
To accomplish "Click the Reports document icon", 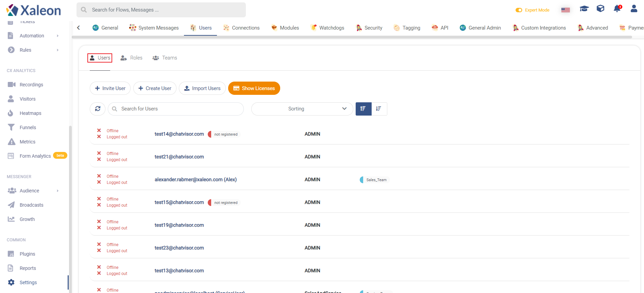I will pyautogui.click(x=11, y=268).
